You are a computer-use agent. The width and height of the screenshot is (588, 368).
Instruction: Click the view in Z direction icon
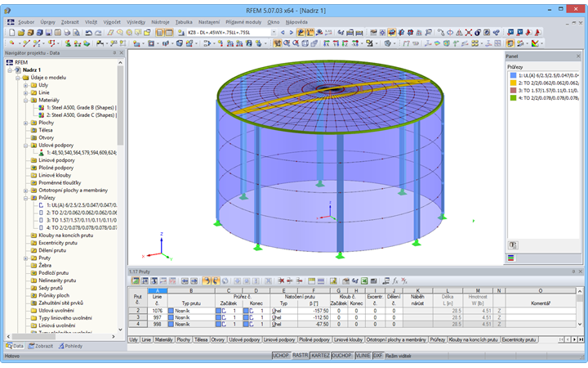[x=345, y=43]
